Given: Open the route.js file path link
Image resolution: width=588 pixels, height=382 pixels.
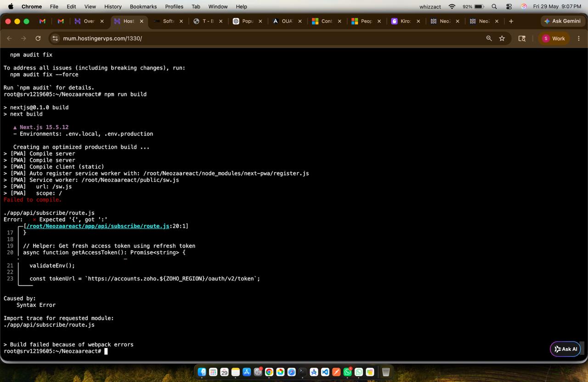Looking at the screenshot, I should point(98,226).
